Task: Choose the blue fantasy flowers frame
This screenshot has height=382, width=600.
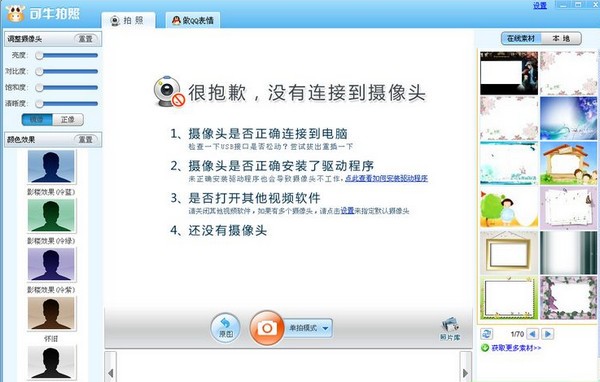Action: 569,118
